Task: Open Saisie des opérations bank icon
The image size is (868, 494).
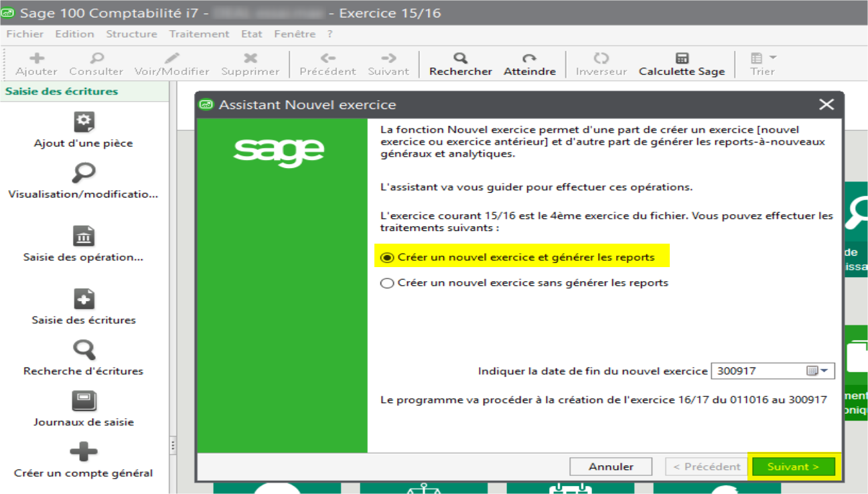Action: (x=84, y=236)
